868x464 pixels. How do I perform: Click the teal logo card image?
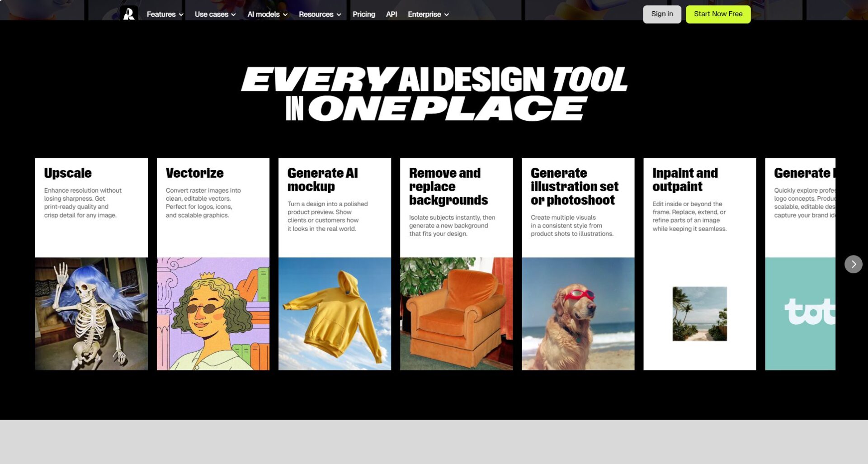[x=800, y=313]
